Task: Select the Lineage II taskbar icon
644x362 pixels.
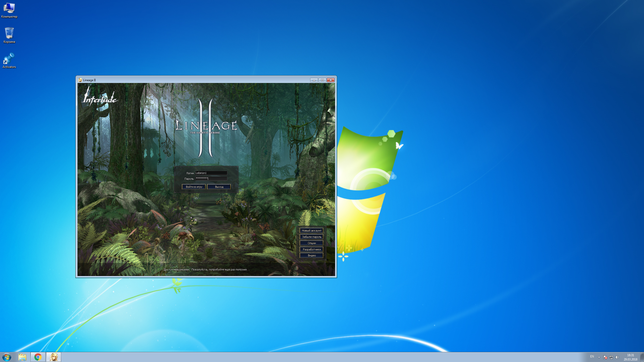Action: point(54,357)
